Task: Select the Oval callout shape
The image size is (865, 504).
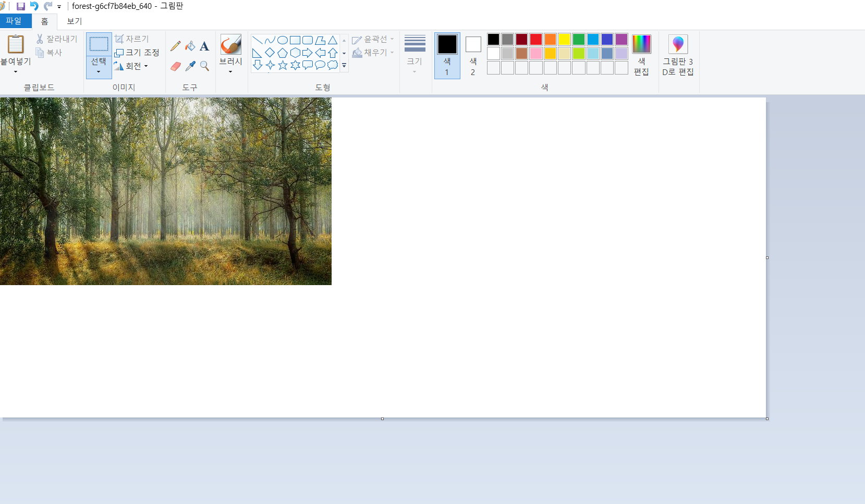Action: 320,65
